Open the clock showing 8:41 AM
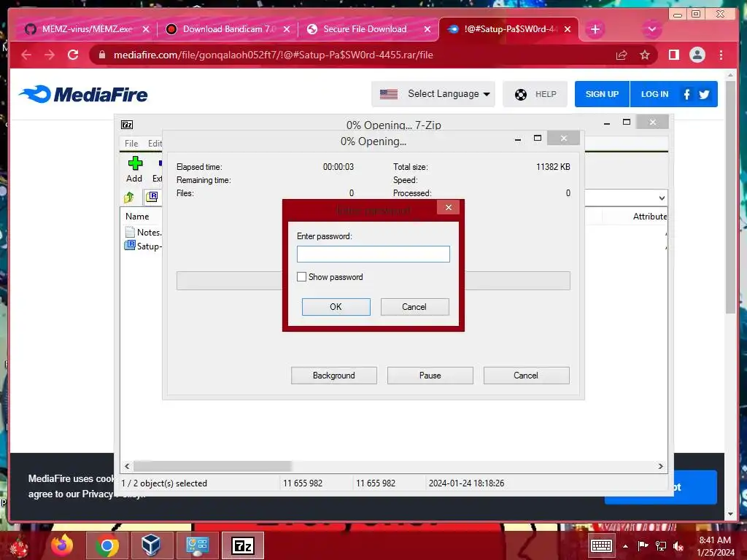This screenshot has width=747, height=560. (715, 546)
